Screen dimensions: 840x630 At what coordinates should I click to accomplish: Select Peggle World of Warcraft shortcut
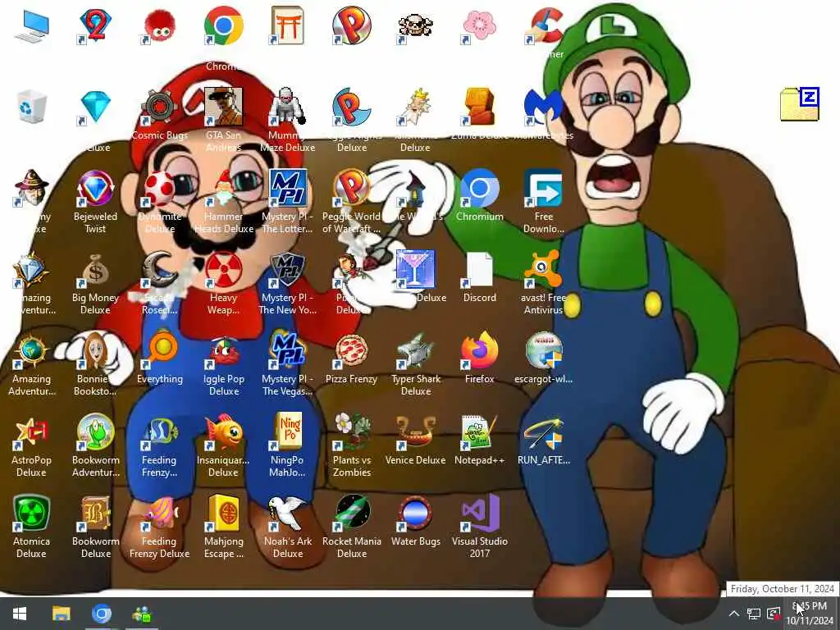351,189
